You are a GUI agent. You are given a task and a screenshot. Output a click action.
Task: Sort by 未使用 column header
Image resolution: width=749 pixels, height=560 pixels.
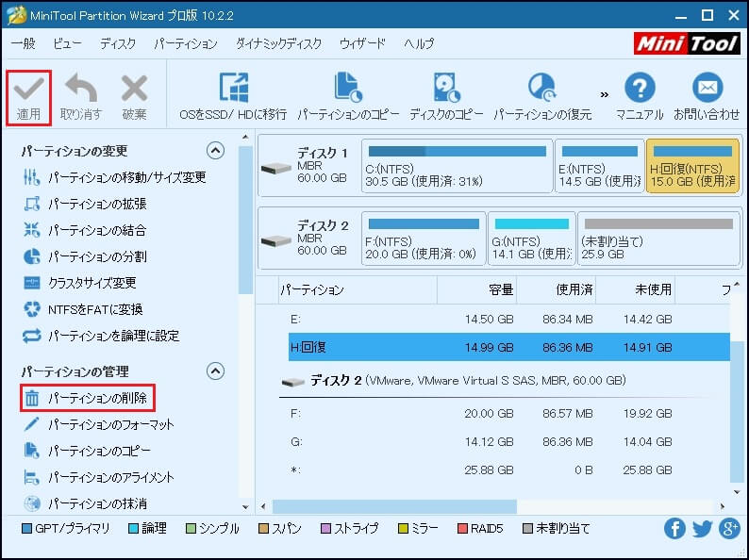tap(635, 289)
